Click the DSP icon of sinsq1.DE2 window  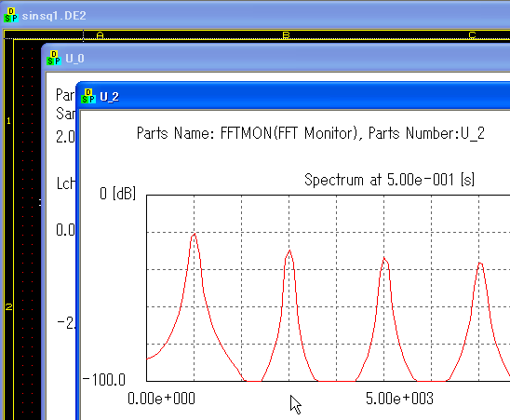(11, 15)
